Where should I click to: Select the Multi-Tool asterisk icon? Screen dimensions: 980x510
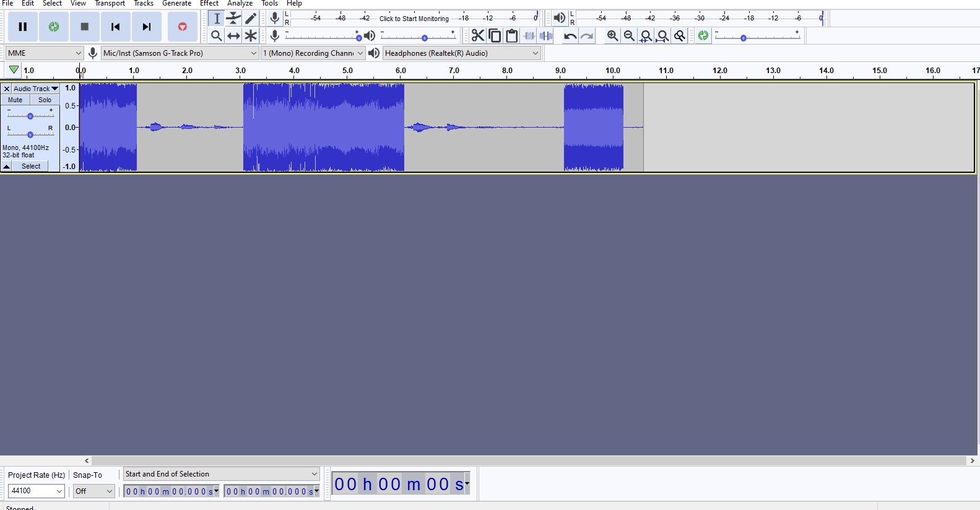pyautogui.click(x=251, y=36)
